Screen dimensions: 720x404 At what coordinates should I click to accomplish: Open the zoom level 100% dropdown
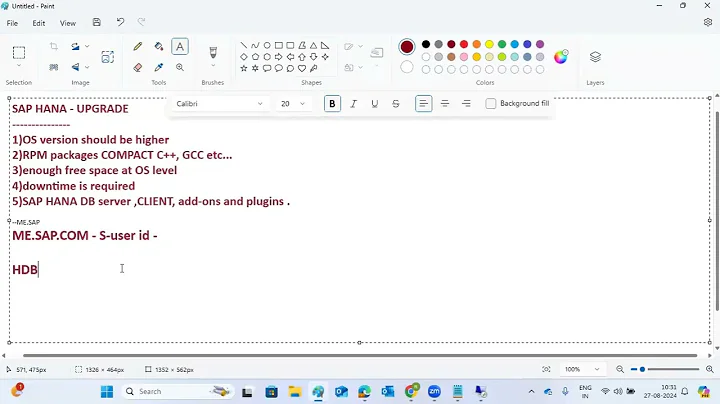click(x=582, y=369)
